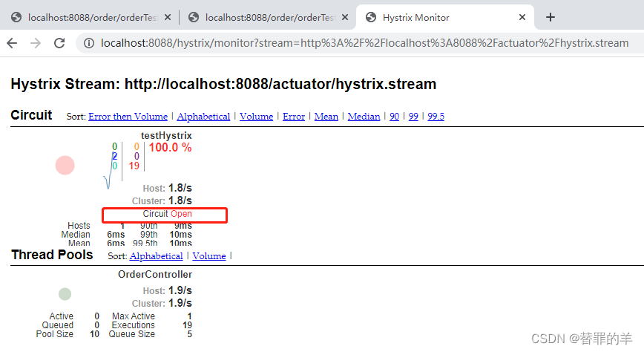Image resolution: width=644 pixels, height=352 pixels.
Task: Click the 100.0 % error percentage
Action: [x=170, y=147]
